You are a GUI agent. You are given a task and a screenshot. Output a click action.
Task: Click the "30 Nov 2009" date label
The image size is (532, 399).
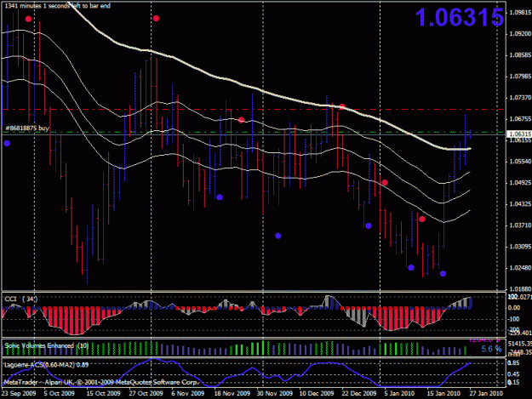(274, 394)
